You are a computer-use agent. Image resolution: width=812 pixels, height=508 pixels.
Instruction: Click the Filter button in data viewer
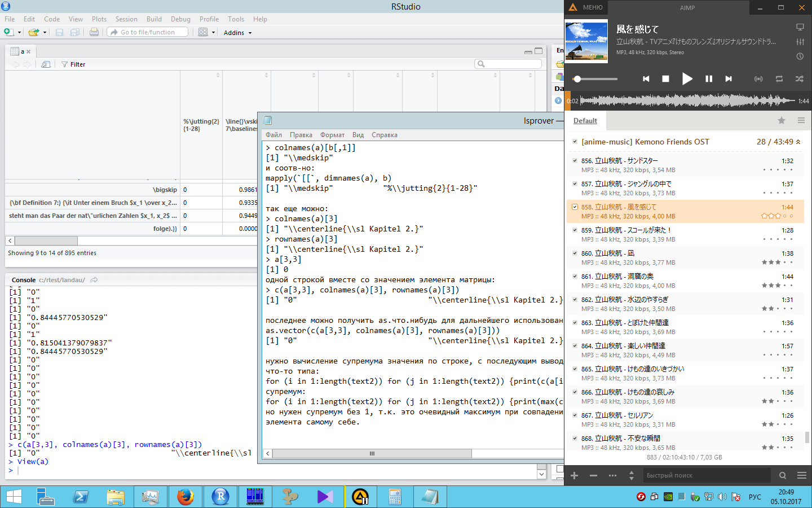[x=73, y=64]
